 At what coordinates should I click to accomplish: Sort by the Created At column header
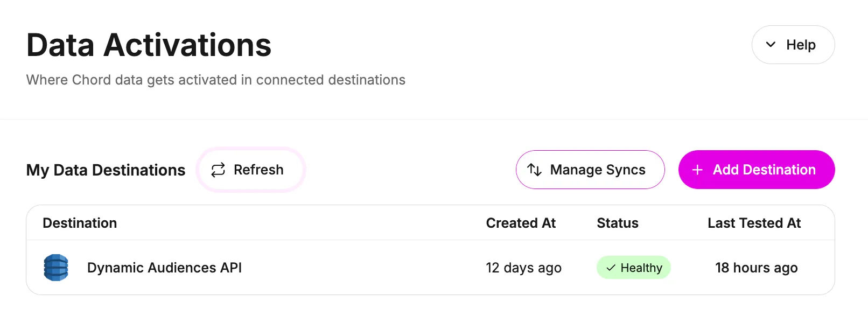point(521,223)
